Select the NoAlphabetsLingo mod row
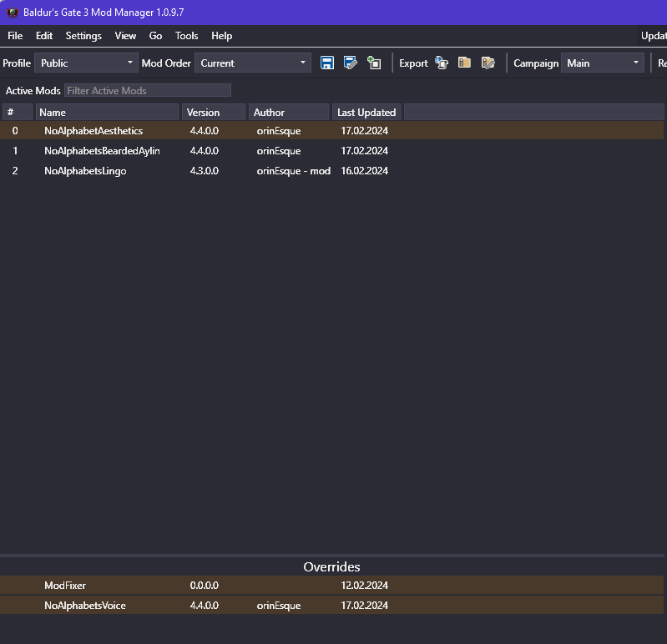Viewport: 667px width, 644px height. [x=331, y=170]
